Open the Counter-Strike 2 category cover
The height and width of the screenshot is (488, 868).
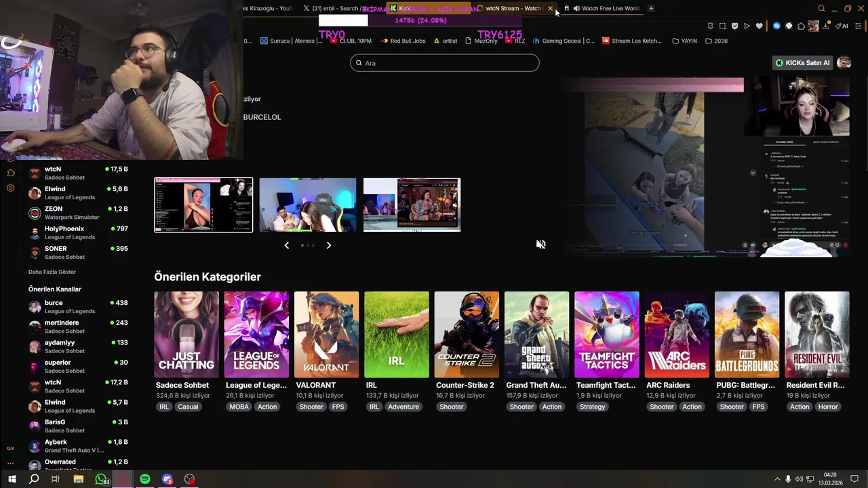467,334
